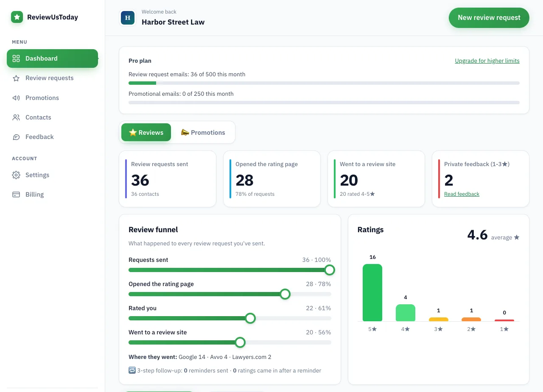The image size is (543, 392).
Task: Click the Went to a review site card
Action: (x=376, y=179)
